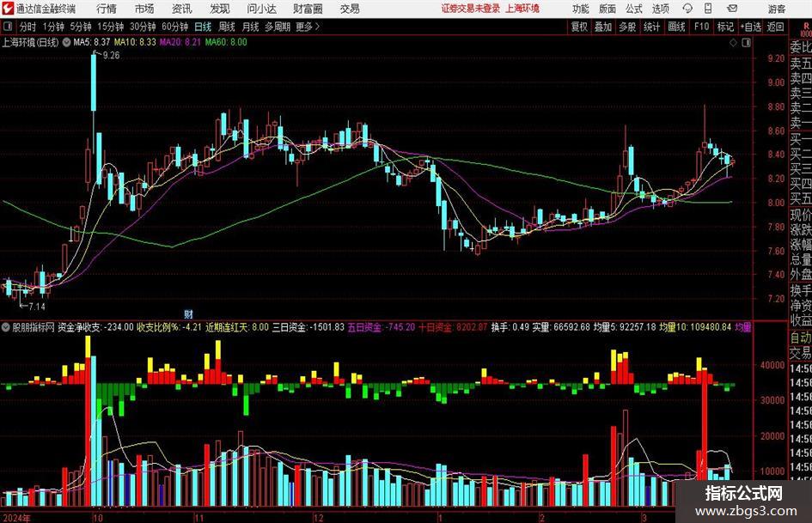Image resolution: width=812 pixels, height=523 pixels.
Task: Add stock via +自选 button
Action: [750, 27]
